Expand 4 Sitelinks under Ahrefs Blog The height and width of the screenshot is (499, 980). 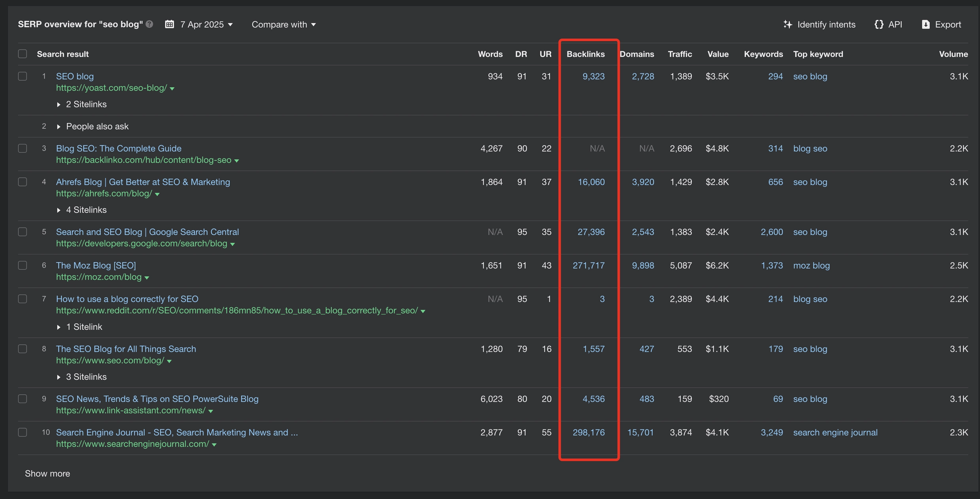click(59, 210)
